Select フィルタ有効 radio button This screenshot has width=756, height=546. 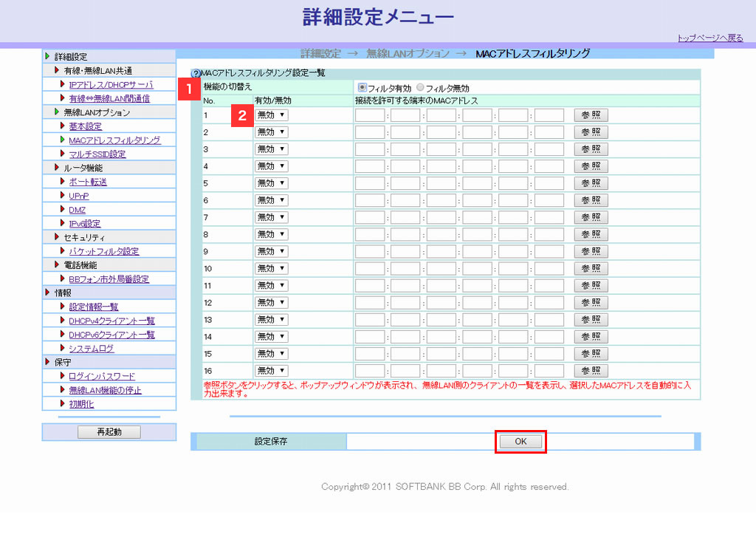[x=362, y=88]
